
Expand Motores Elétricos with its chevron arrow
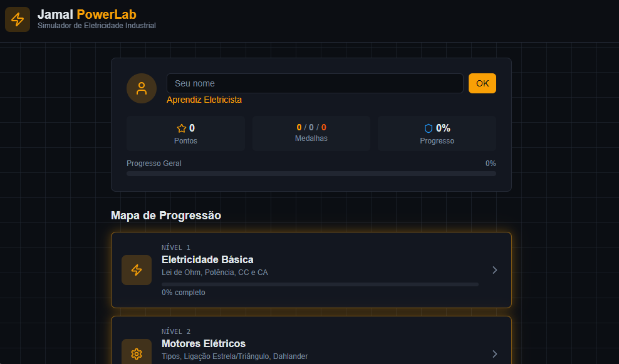[494, 354]
